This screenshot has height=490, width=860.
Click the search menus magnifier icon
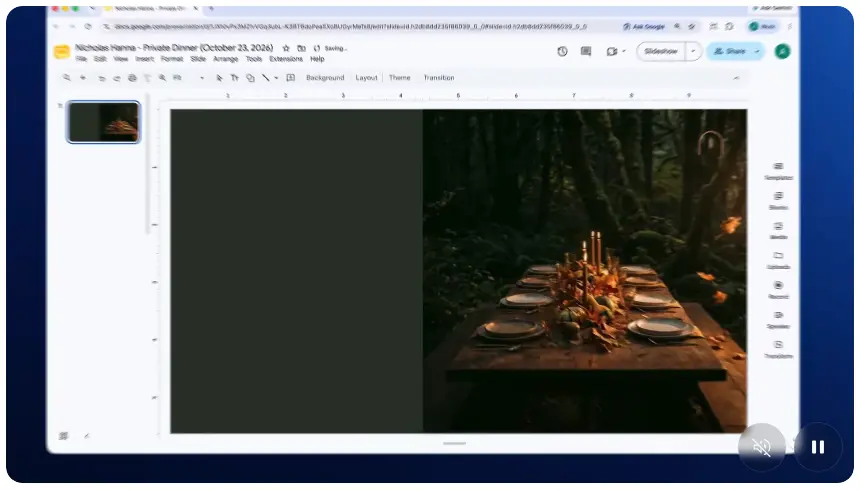tap(66, 78)
